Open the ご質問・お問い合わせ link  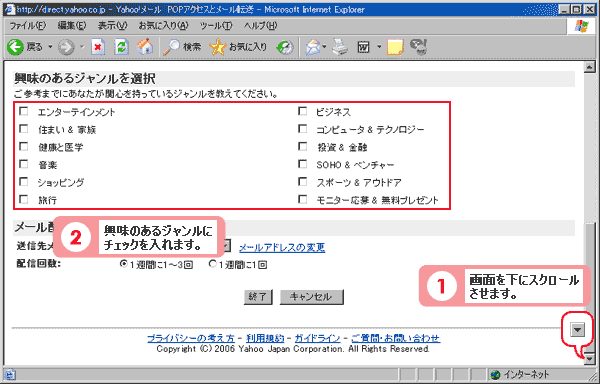pos(396,338)
